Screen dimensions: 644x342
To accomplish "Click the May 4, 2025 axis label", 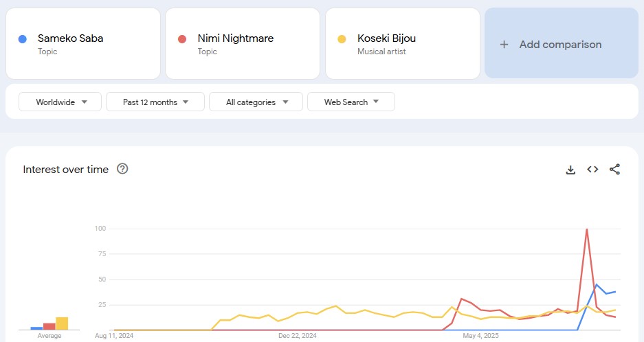I will 480,335.
